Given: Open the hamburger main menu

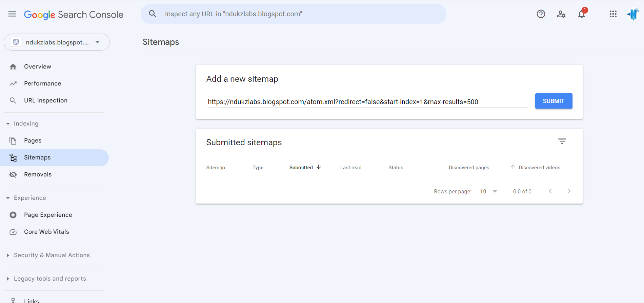Looking at the screenshot, I should [12, 14].
